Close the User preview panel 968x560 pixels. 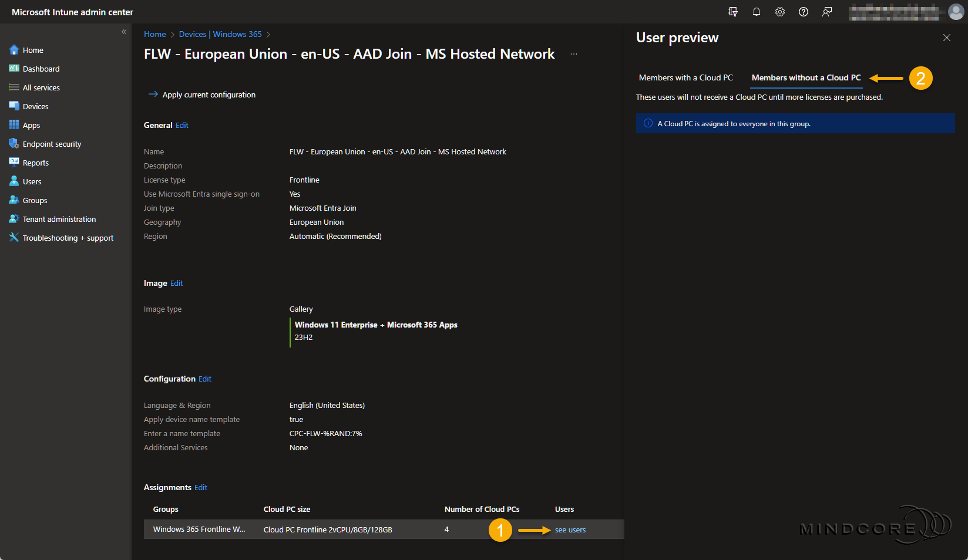click(x=946, y=38)
